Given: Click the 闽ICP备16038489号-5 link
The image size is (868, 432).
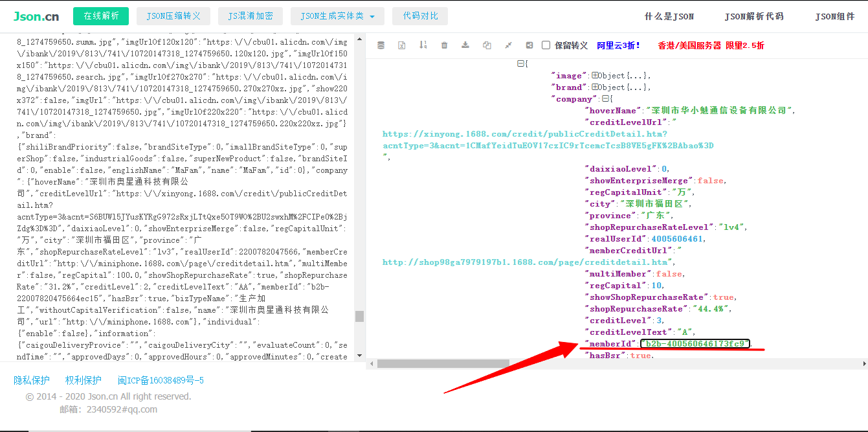Looking at the screenshot, I should (161, 380).
